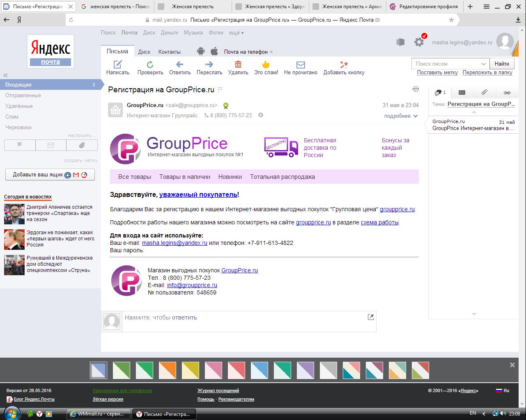The image size is (526, 420).
Task: Filter messages by flagged icon
Action: [20, 145]
